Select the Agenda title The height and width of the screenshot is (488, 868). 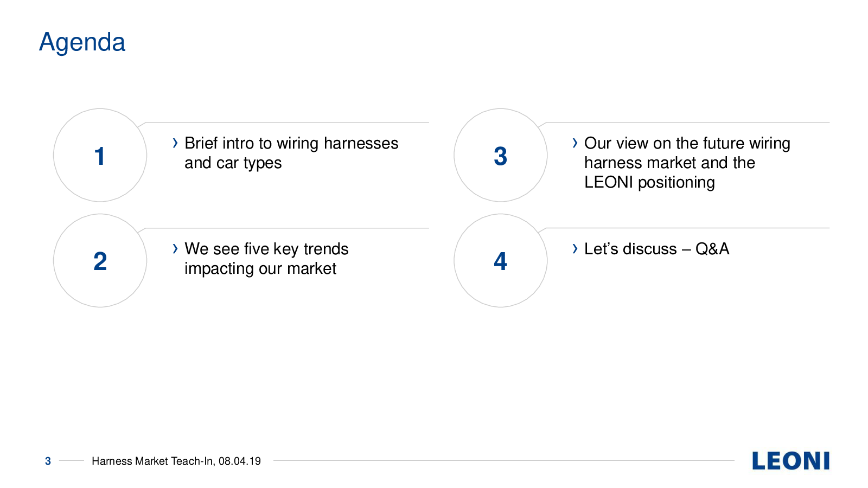point(82,42)
